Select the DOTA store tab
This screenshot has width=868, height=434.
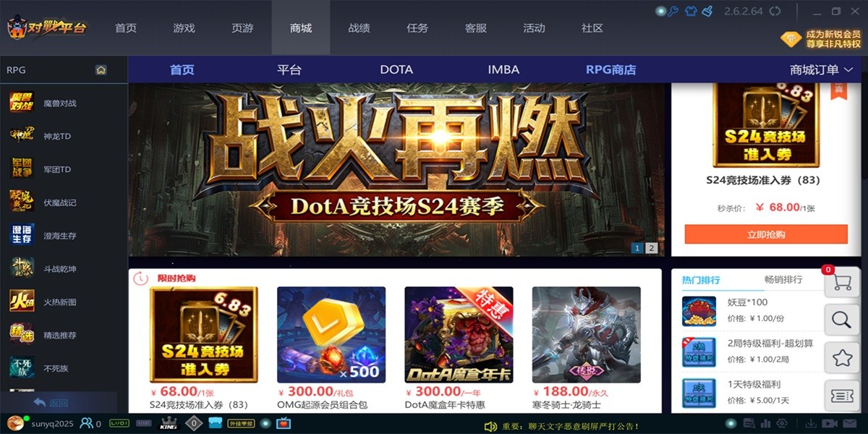tap(396, 70)
